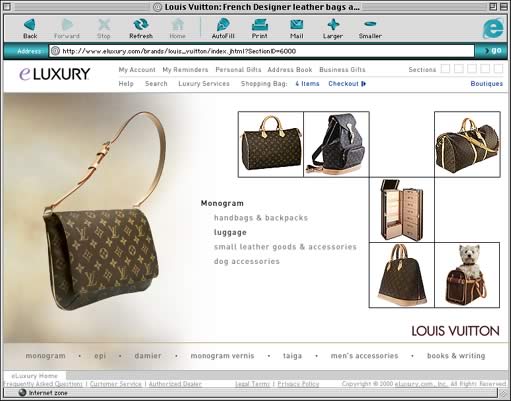Click the first Sections square

pos(445,69)
